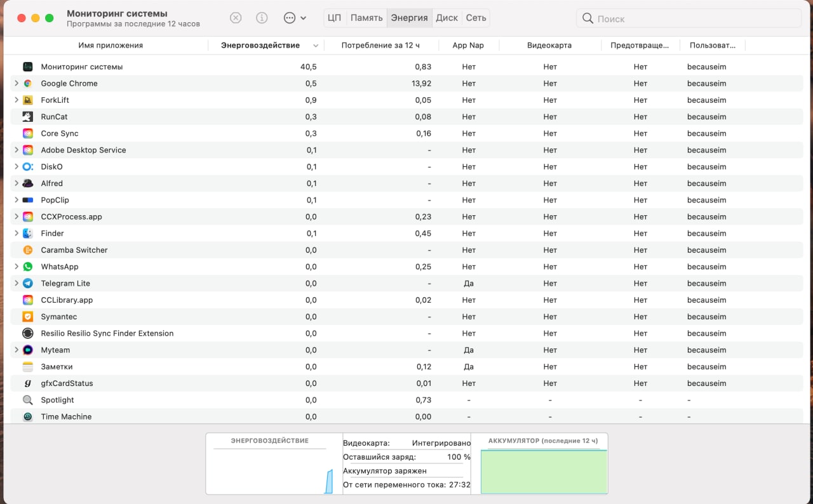The image size is (813, 504).
Task: Click the Symantec shield icon
Action: pos(27,317)
